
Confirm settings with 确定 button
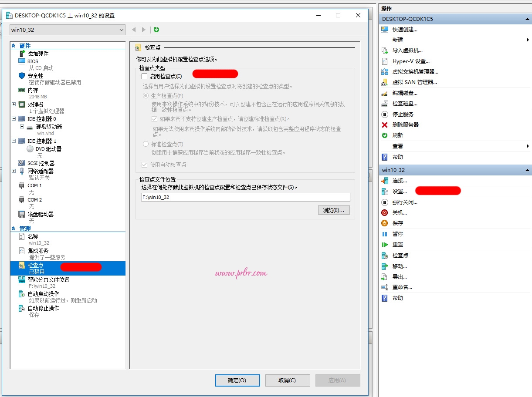[237, 380]
